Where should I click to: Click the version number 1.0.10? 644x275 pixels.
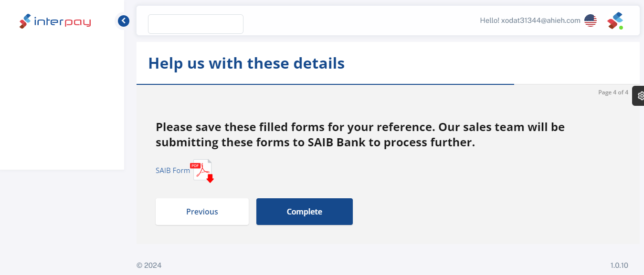click(x=619, y=265)
